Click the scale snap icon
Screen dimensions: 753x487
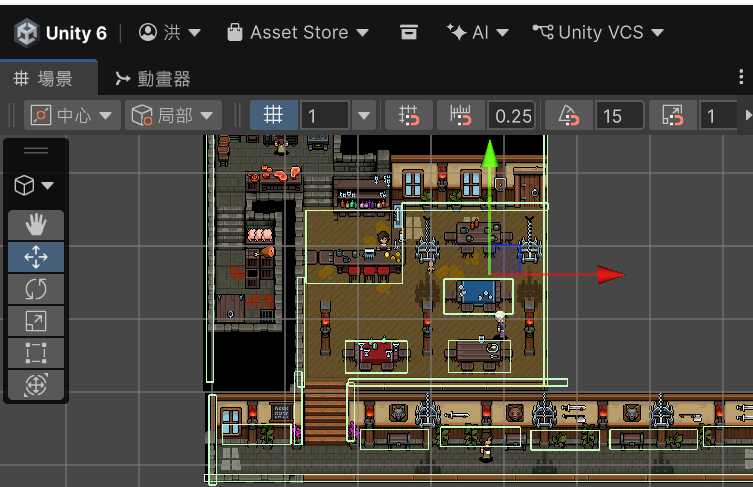click(x=672, y=116)
